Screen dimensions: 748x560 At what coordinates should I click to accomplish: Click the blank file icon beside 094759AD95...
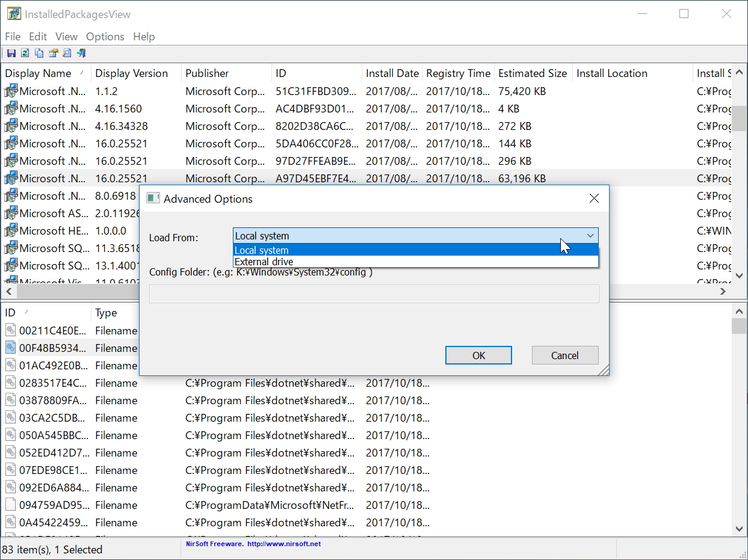[x=11, y=505]
